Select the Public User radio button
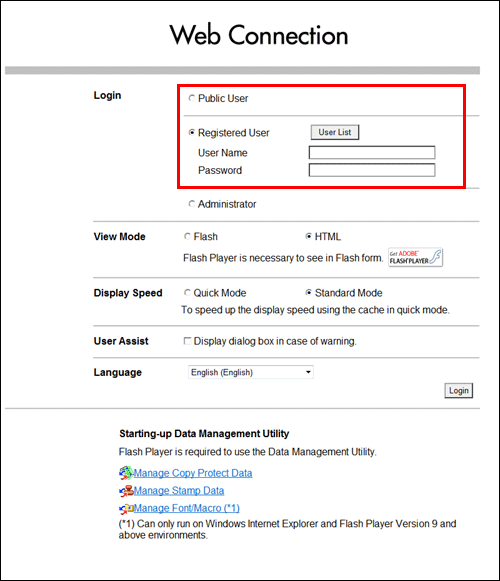Image resolution: width=500 pixels, height=581 pixels. pos(192,98)
